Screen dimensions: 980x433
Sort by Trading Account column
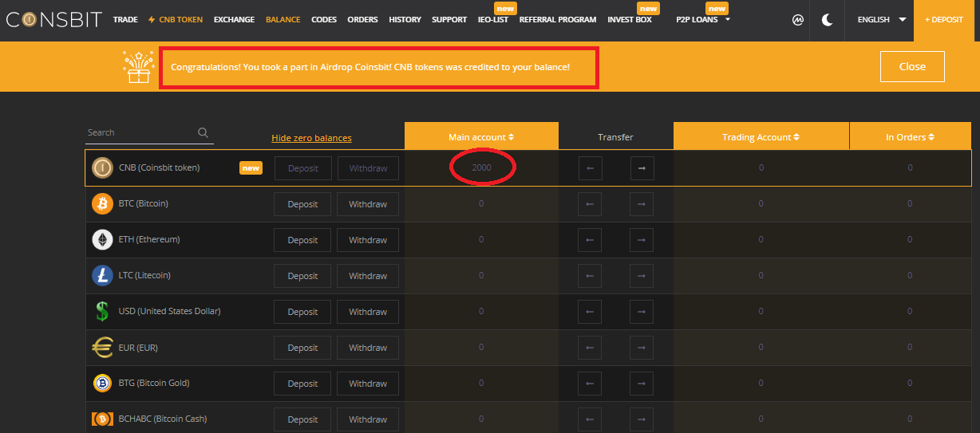761,137
